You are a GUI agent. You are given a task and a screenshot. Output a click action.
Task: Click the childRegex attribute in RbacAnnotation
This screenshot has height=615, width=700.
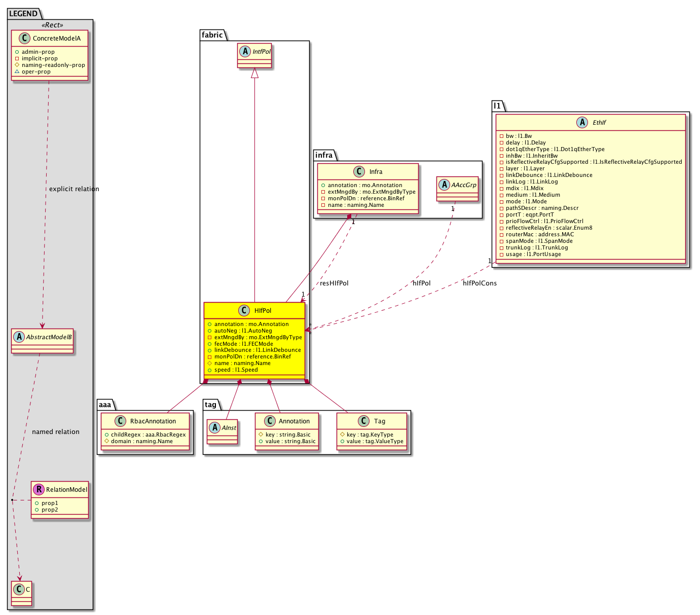pyautogui.click(x=148, y=435)
